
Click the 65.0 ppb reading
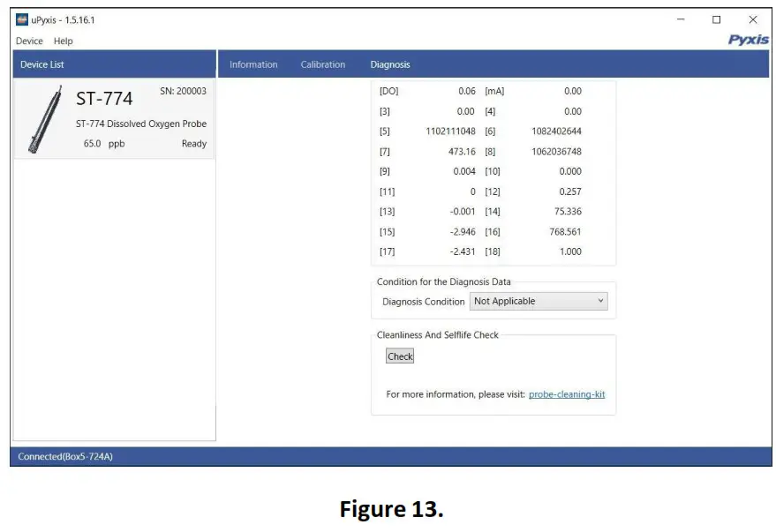point(104,144)
